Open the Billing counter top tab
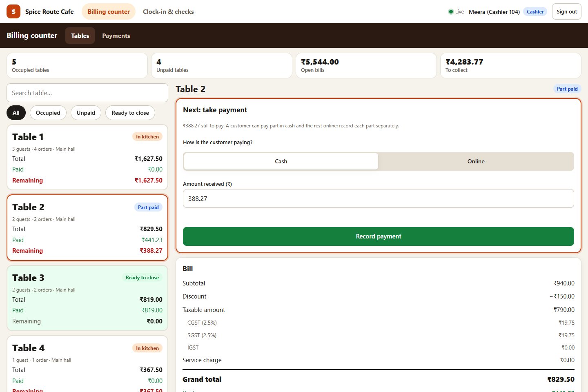This screenshot has height=392, width=588. click(x=109, y=11)
